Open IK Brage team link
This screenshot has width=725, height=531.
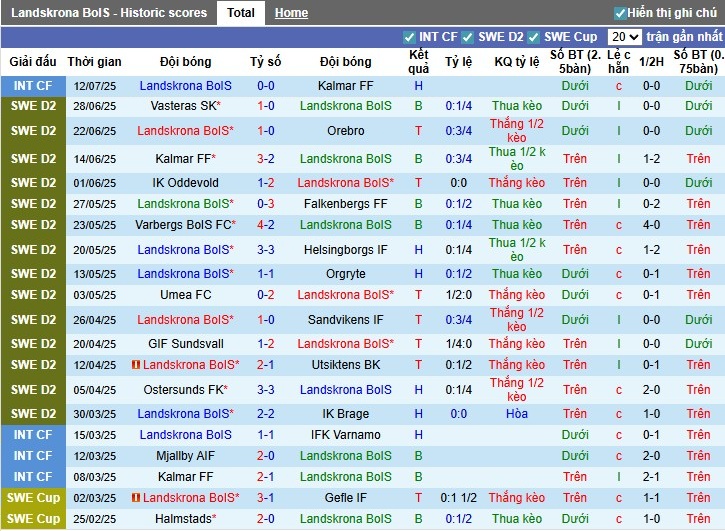pos(345,414)
